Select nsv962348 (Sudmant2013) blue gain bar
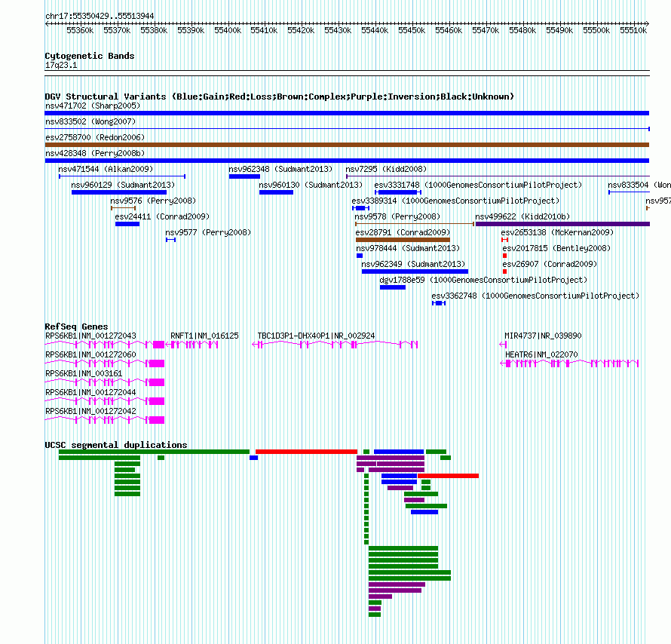 pos(244,176)
